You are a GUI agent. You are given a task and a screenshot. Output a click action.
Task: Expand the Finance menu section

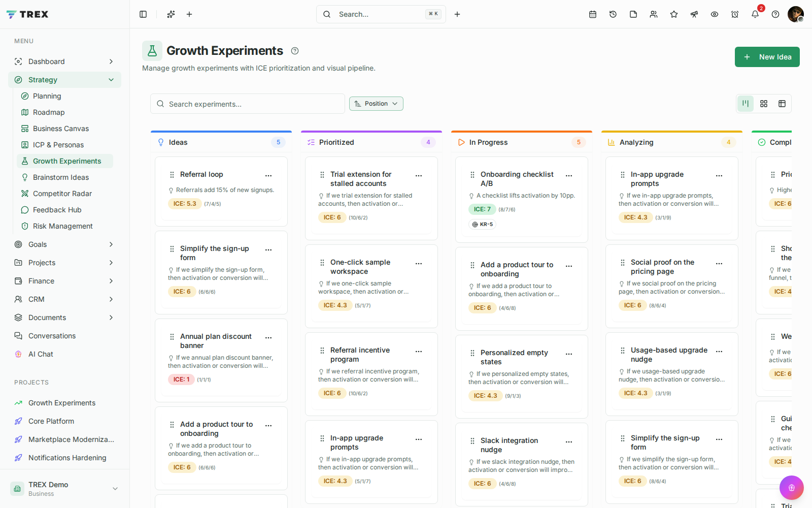coord(64,281)
